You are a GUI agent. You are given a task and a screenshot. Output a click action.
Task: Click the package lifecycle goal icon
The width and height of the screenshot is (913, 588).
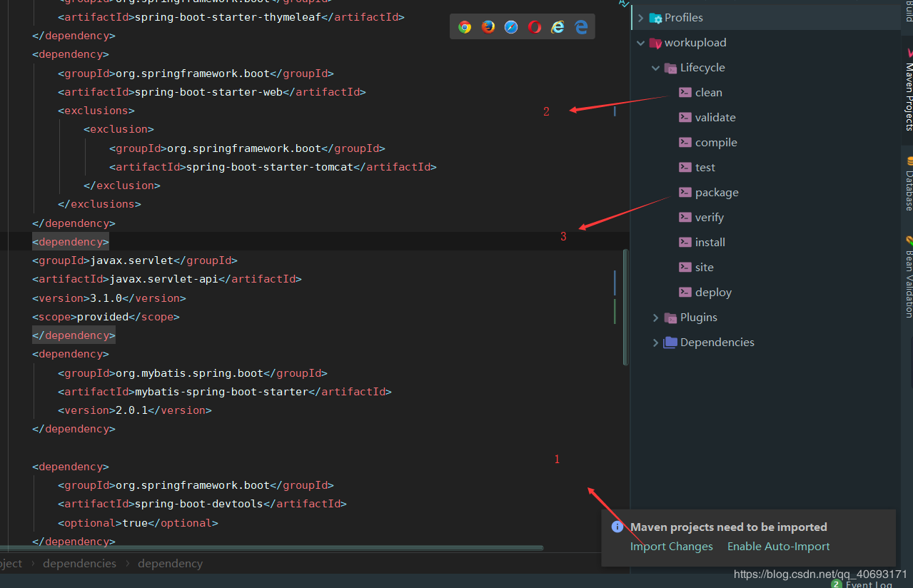pyautogui.click(x=685, y=192)
